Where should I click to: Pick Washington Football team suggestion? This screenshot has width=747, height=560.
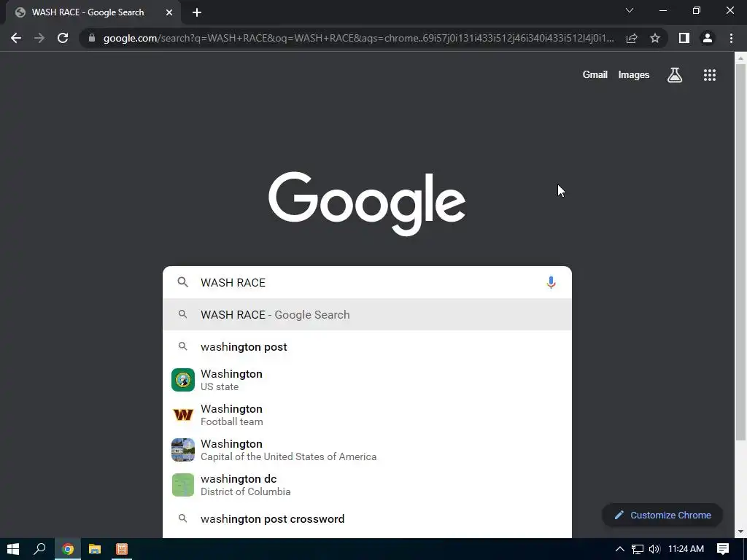click(367, 415)
